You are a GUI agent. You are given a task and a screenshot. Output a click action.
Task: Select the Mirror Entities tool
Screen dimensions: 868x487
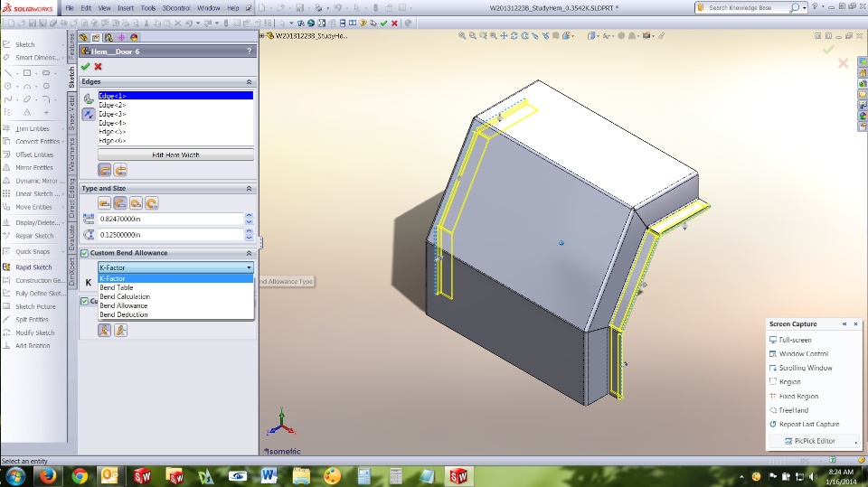pos(28,168)
